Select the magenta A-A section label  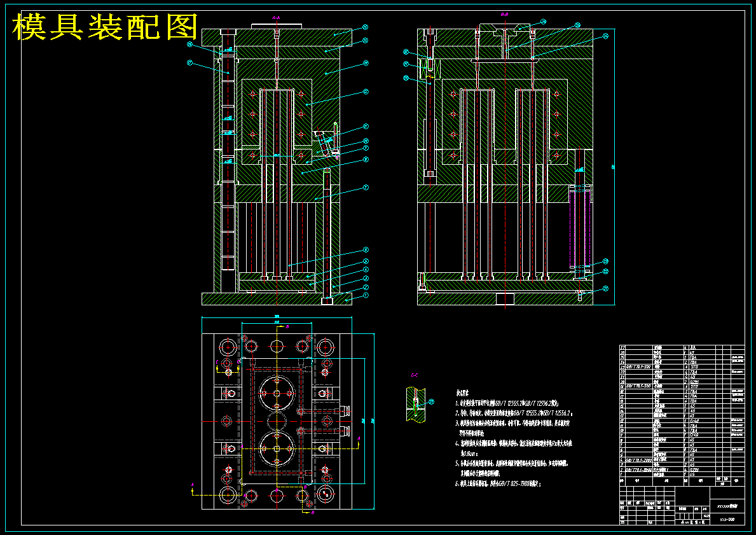coord(277,17)
